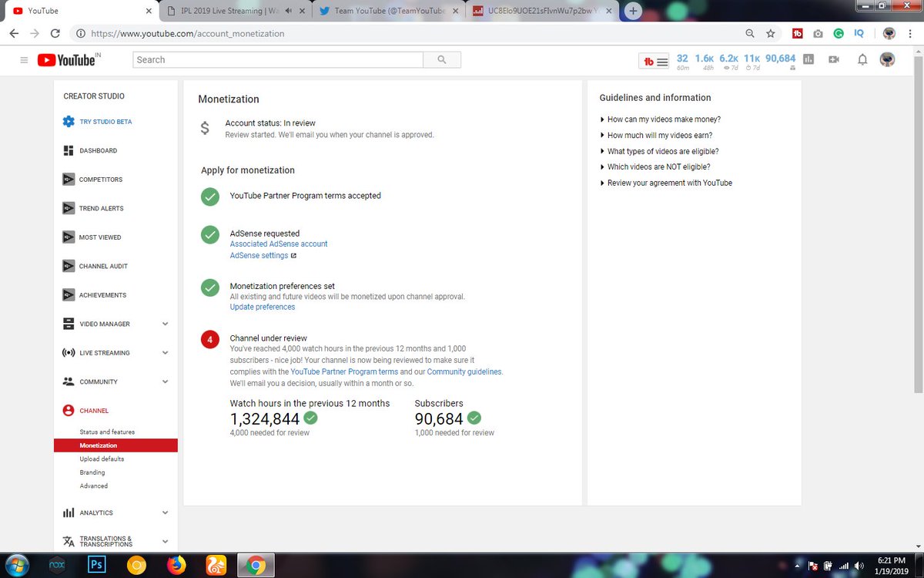
Task: Open YouTube Partner Program terms link
Action: coord(344,371)
